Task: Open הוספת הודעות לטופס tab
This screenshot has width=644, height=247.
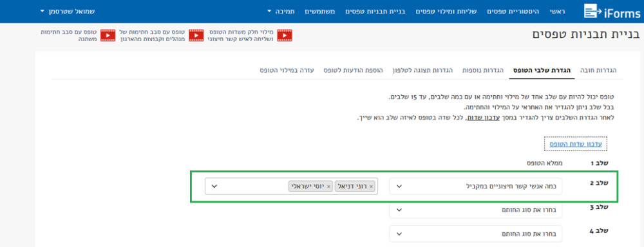Action: click(x=353, y=71)
